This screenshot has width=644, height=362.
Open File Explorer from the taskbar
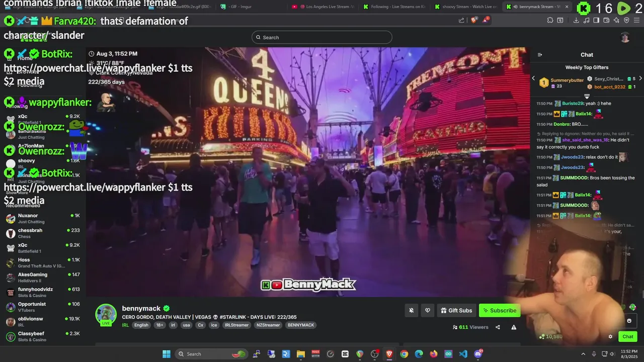tap(301, 354)
